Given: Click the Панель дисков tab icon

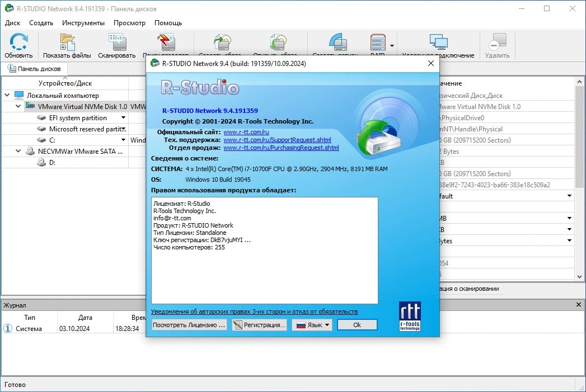Looking at the screenshot, I should click(x=12, y=68).
